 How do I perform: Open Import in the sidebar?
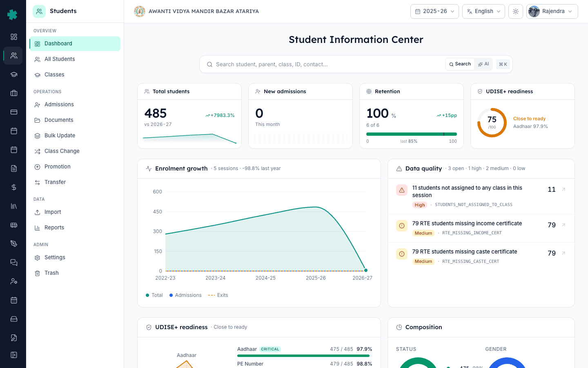point(75,212)
